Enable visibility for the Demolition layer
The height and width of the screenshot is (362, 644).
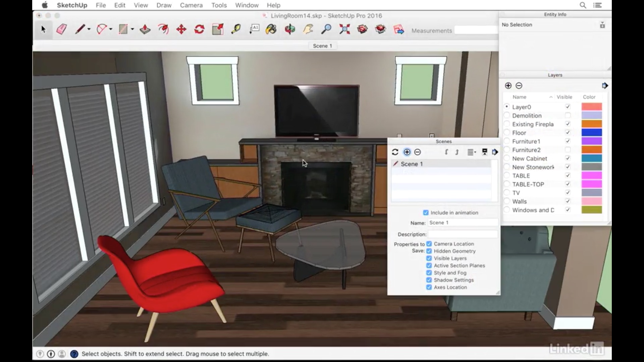(x=568, y=116)
